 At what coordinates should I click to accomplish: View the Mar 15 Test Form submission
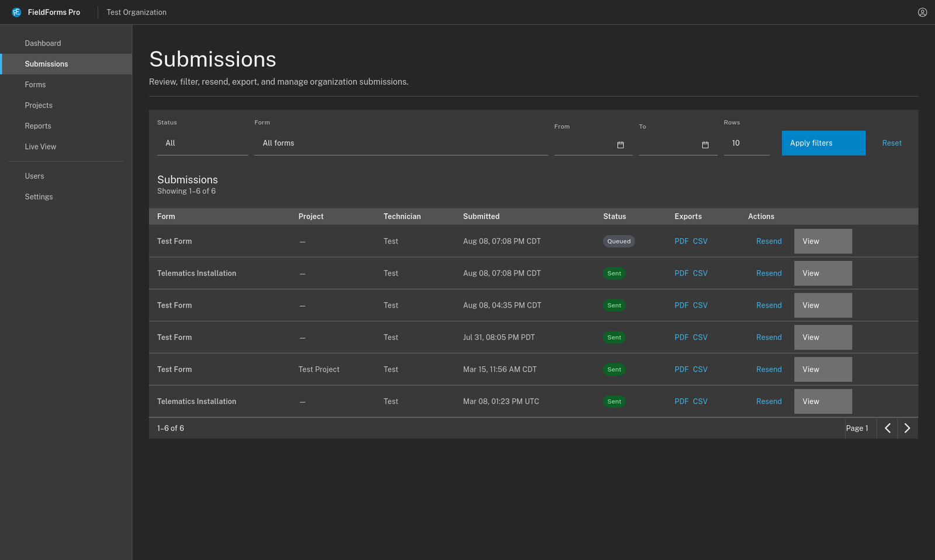point(823,370)
